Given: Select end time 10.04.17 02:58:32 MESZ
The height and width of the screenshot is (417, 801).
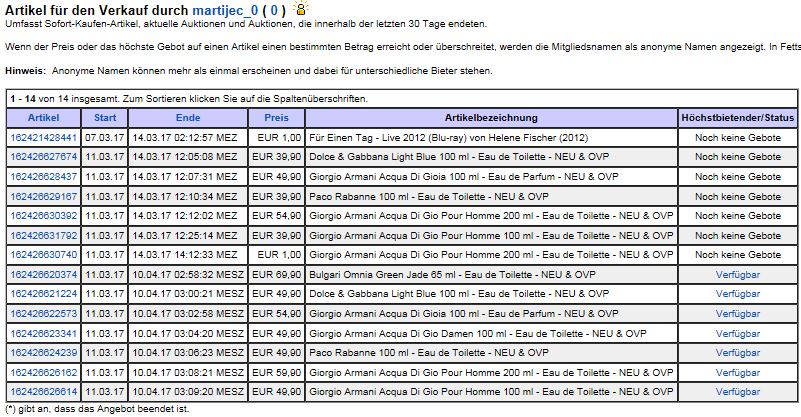Looking at the screenshot, I should pyautogui.click(x=188, y=274).
